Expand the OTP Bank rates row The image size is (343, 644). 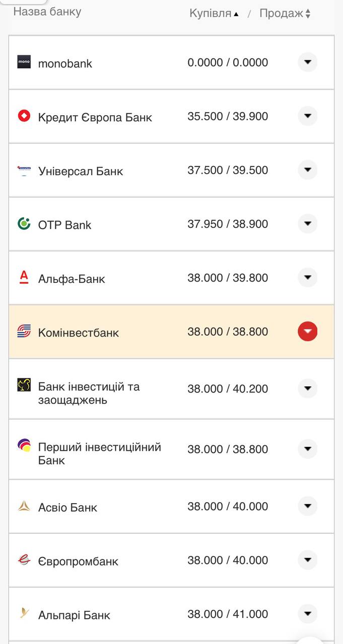tap(307, 224)
